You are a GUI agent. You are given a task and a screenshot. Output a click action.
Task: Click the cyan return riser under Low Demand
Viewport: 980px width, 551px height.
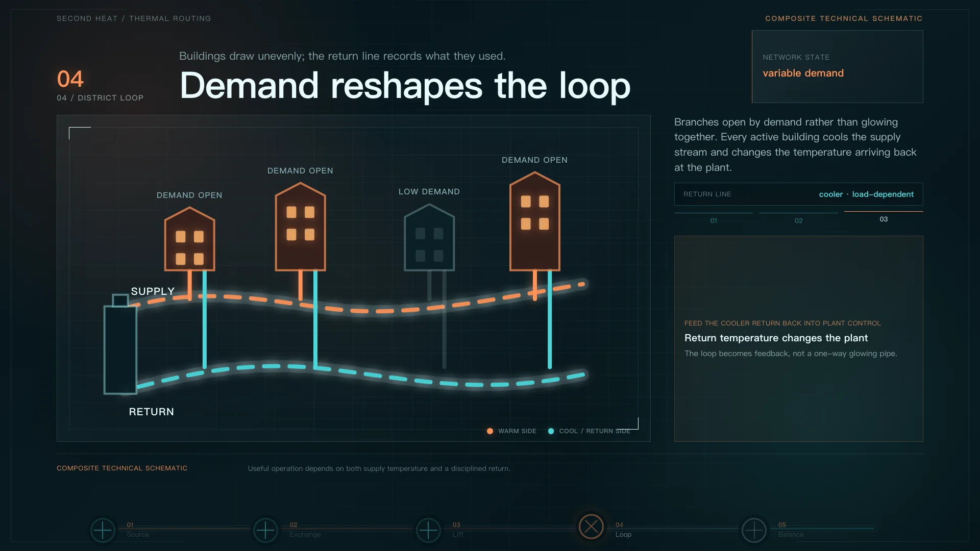pyautogui.click(x=444, y=319)
